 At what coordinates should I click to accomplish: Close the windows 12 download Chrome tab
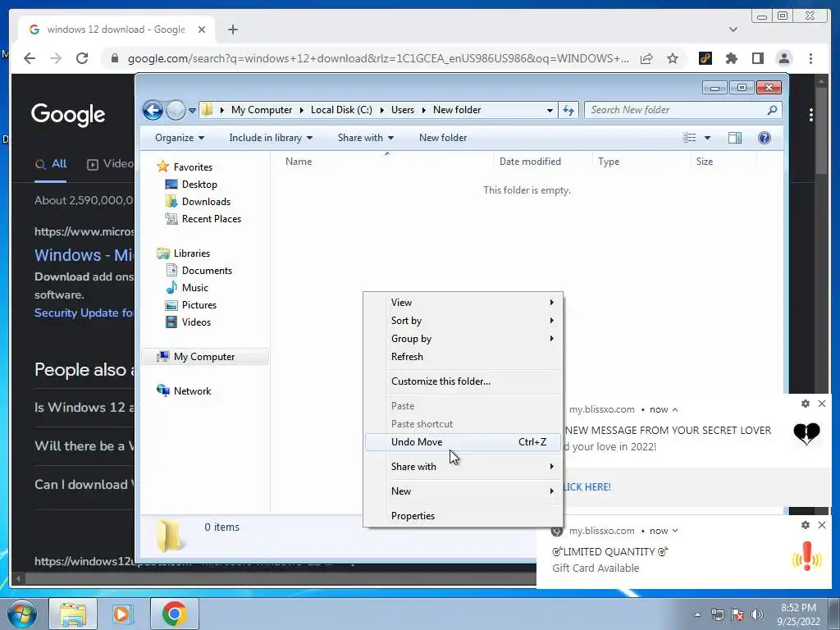tap(202, 30)
